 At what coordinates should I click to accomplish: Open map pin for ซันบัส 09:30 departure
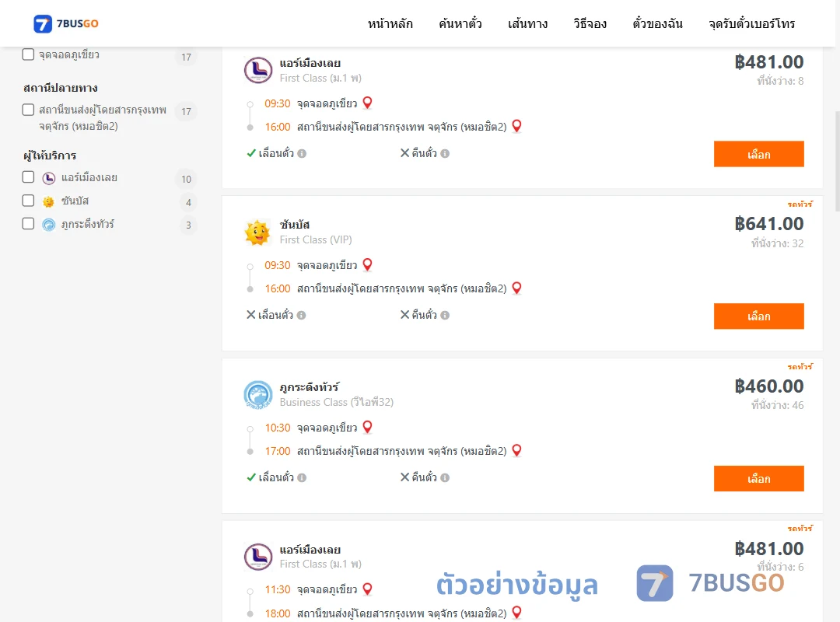tap(367, 264)
